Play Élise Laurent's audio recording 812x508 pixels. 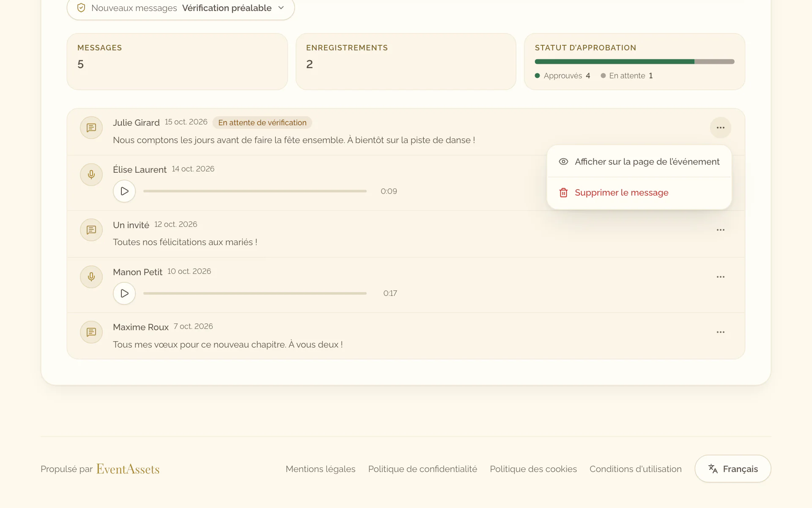(x=124, y=191)
